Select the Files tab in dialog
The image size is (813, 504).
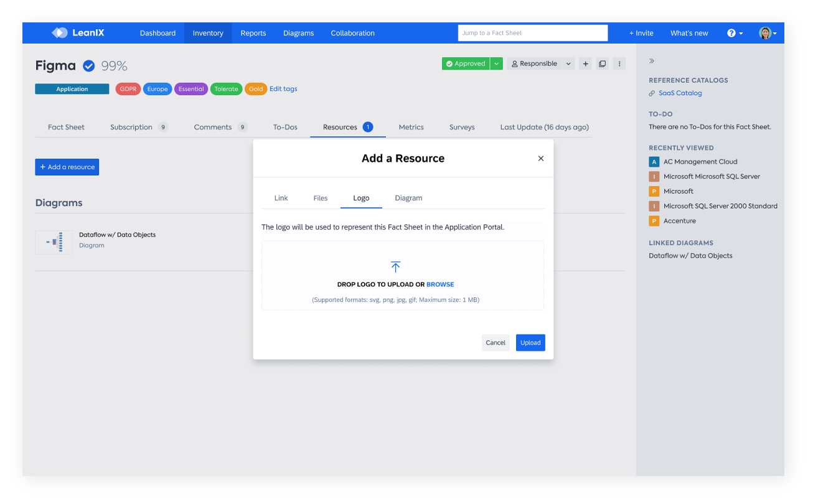[321, 198]
